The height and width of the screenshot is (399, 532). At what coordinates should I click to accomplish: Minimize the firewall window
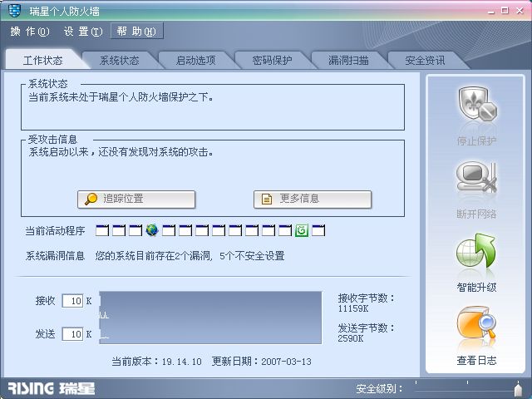point(491,11)
